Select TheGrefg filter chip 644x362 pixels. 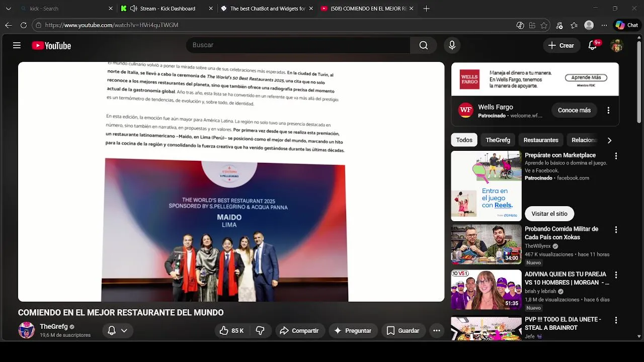498,140
